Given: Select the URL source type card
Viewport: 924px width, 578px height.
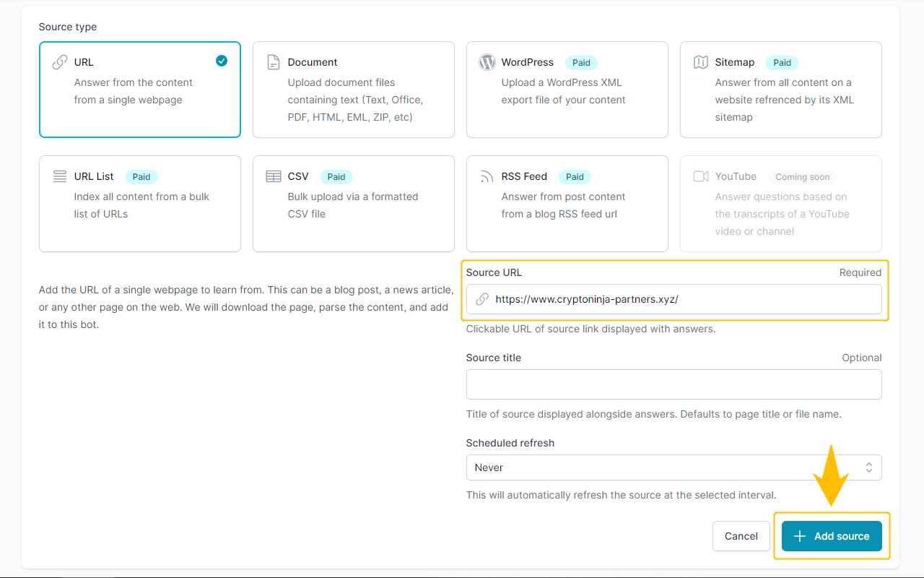Looking at the screenshot, I should 140,90.
